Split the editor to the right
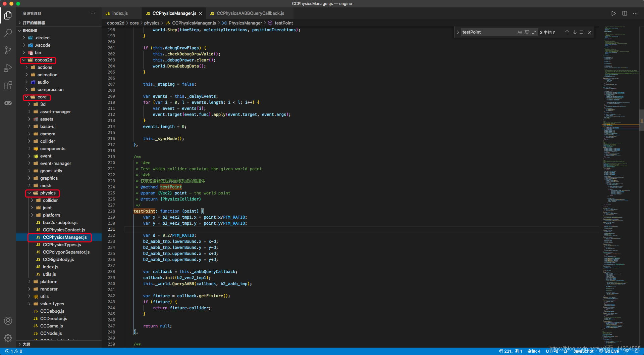644x355 pixels. (x=625, y=13)
